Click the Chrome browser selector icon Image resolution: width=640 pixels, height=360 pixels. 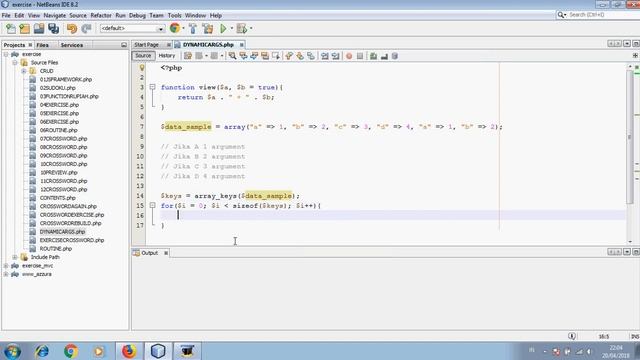click(174, 28)
